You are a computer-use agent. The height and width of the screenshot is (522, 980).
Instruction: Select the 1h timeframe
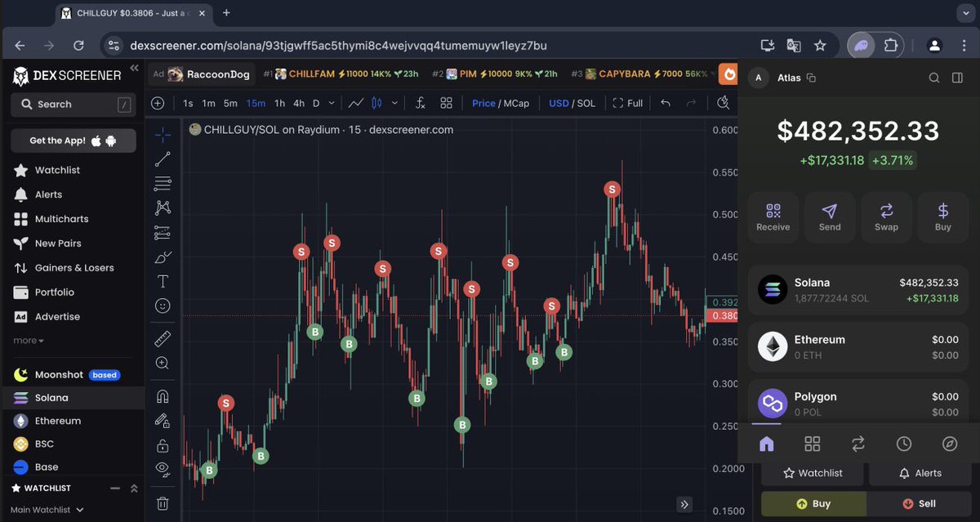point(279,103)
